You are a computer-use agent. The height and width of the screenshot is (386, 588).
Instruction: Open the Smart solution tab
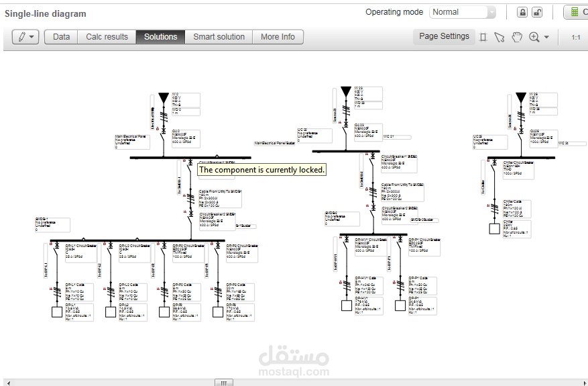coord(219,37)
